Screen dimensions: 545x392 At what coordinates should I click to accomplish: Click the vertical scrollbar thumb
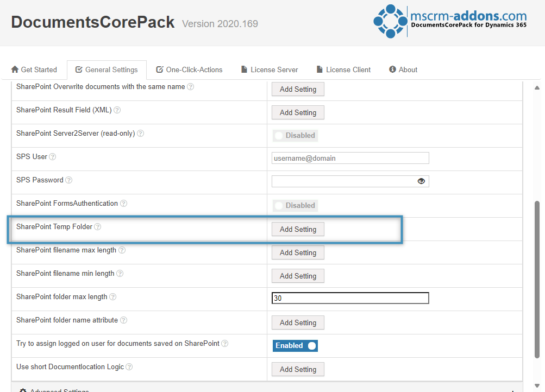537,280
